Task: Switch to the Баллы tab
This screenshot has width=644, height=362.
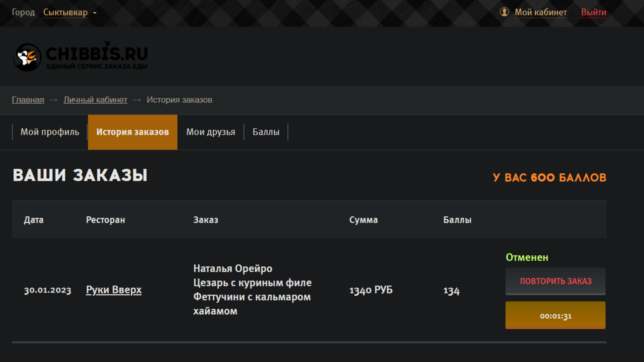Action: [x=266, y=132]
